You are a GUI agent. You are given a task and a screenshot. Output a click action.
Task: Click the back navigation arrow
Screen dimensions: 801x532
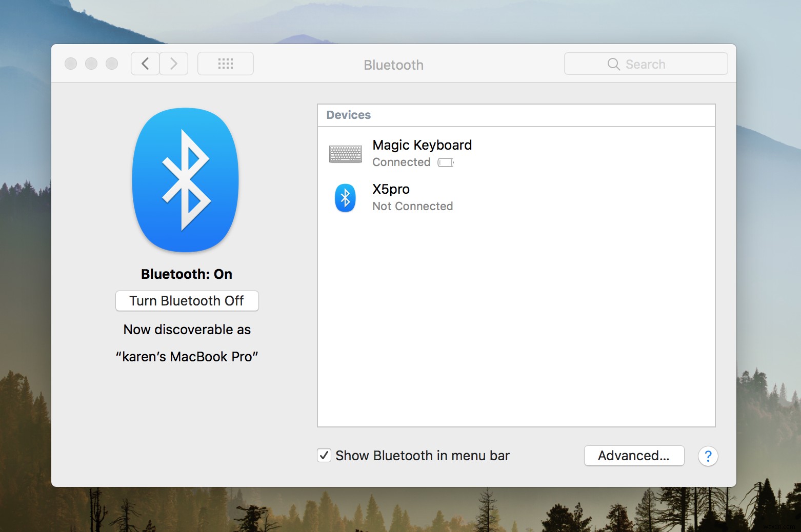tap(145, 63)
